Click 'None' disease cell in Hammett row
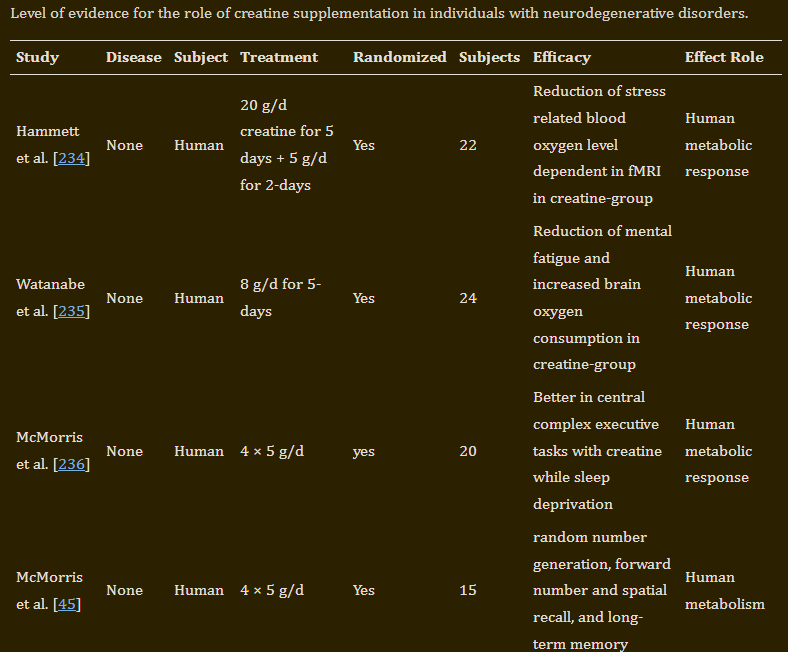Screen dimensions: 788x652 click(x=125, y=145)
